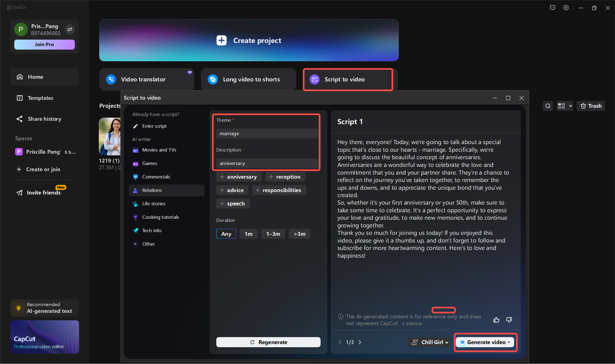Open the Trash panel

click(x=590, y=106)
